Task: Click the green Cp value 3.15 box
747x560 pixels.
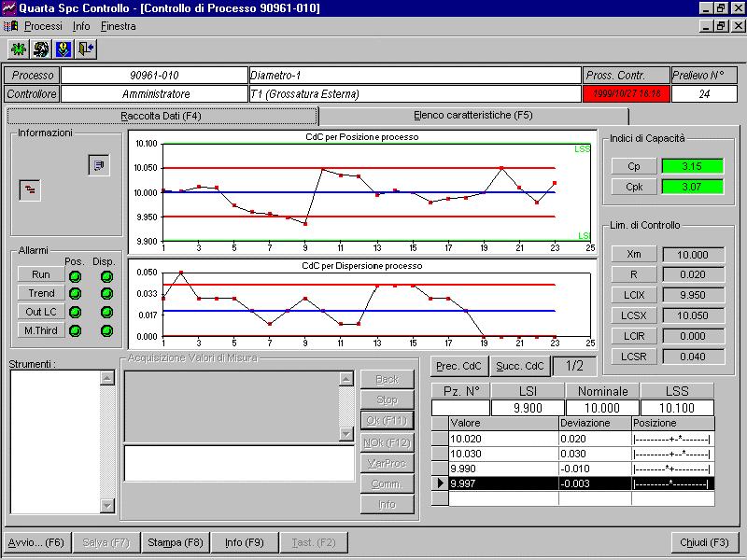Action: point(693,166)
